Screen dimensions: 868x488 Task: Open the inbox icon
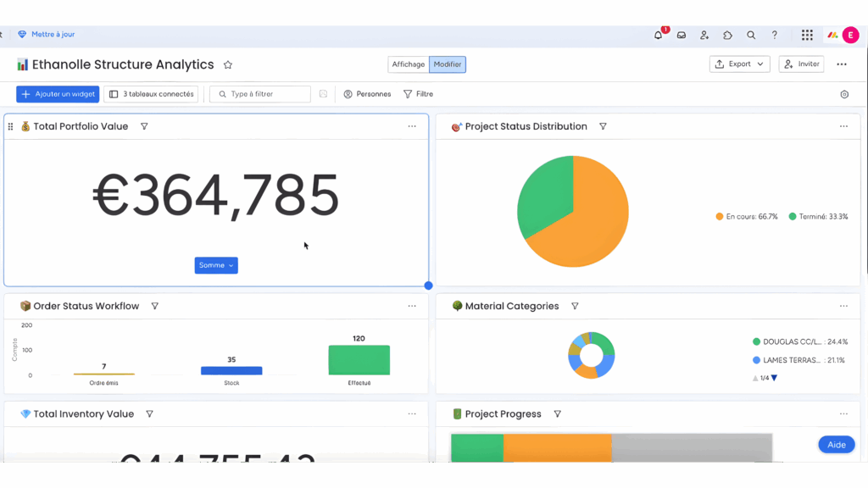coord(682,35)
